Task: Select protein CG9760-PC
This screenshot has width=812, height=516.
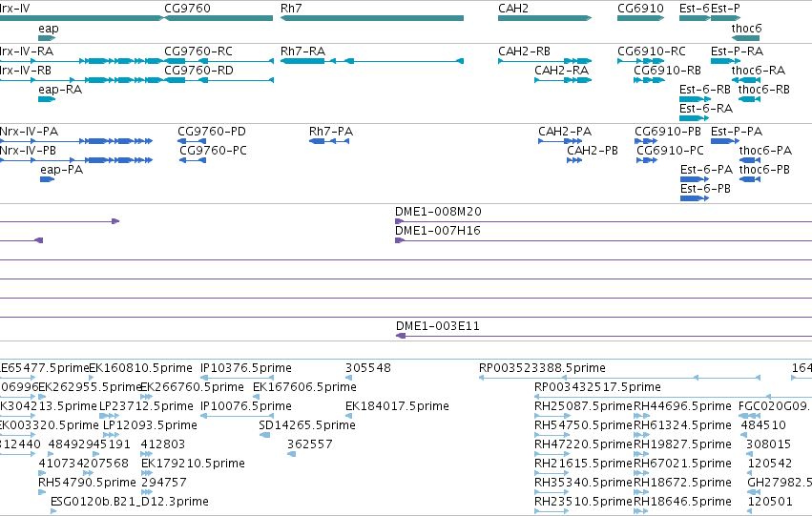Action: pos(193,160)
